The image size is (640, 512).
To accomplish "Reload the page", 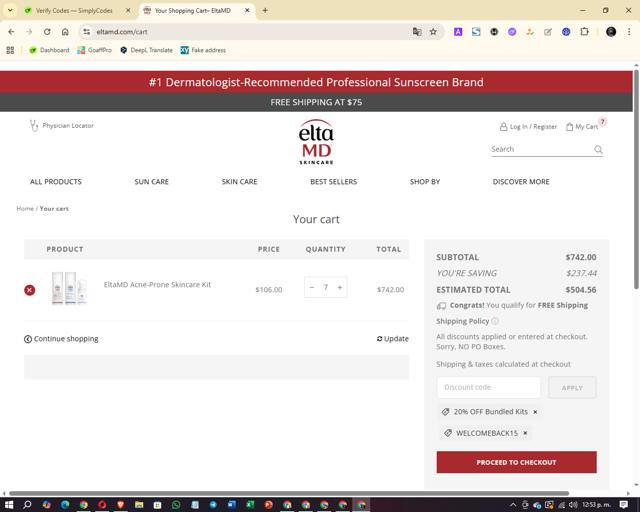I will (47, 32).
